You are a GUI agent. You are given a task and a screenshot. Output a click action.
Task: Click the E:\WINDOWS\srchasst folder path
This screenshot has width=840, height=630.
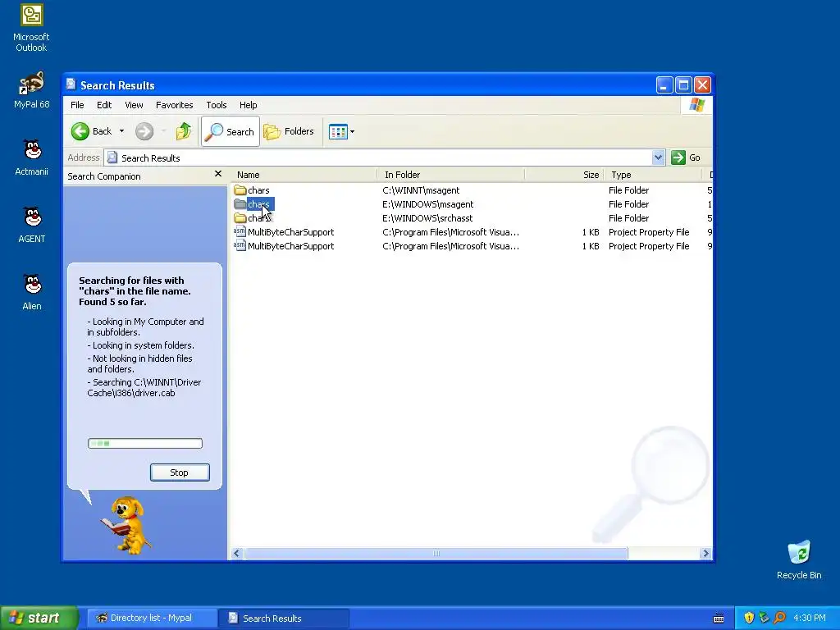[427, 218]
